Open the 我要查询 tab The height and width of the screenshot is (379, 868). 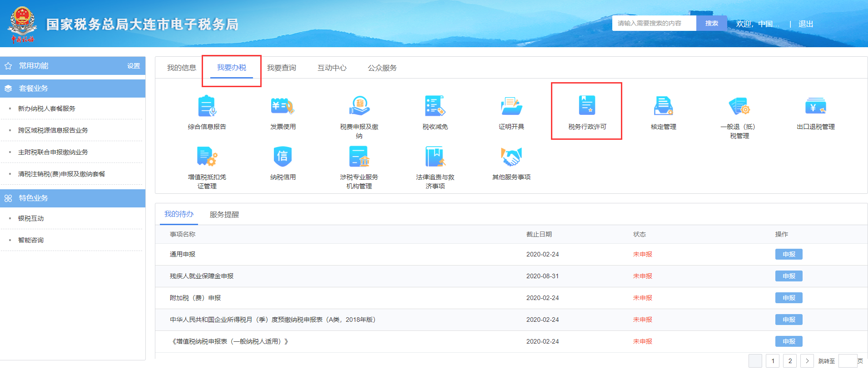[282, 68]
